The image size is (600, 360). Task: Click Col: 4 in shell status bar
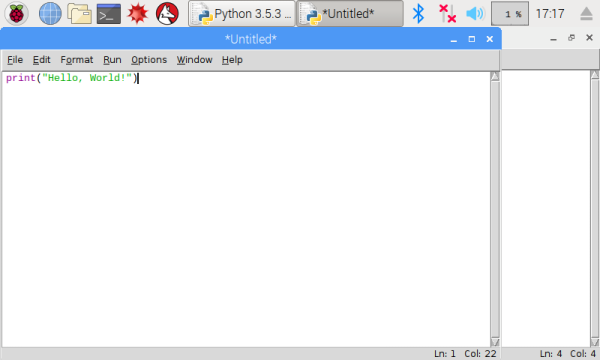583,353
